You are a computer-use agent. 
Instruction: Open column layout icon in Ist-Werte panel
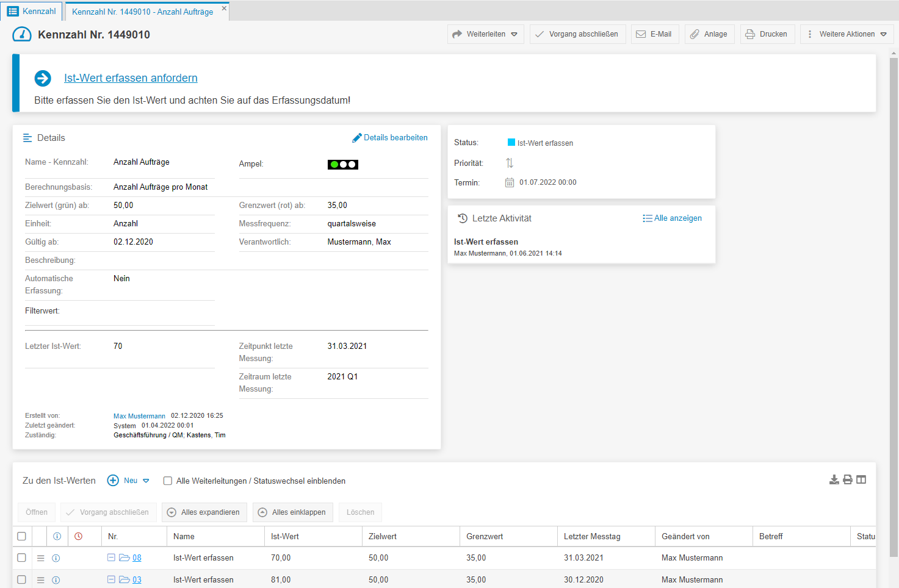pos(861,480)
